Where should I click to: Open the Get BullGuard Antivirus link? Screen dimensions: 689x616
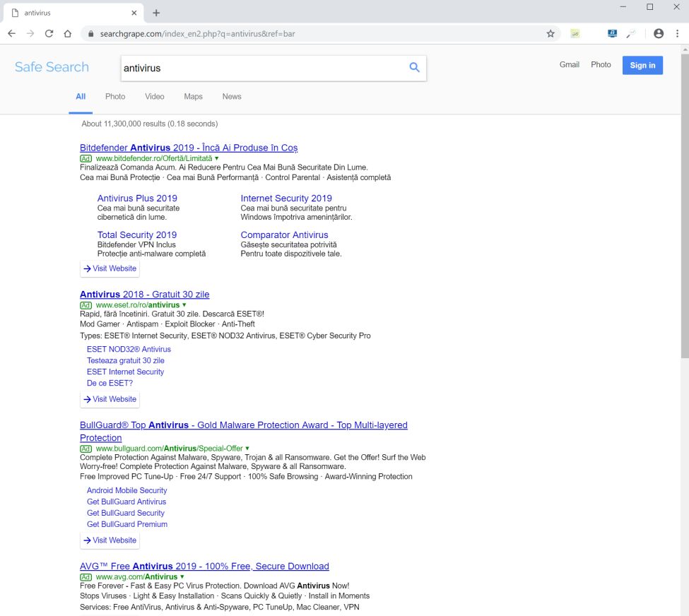click(x=126, y=502)
